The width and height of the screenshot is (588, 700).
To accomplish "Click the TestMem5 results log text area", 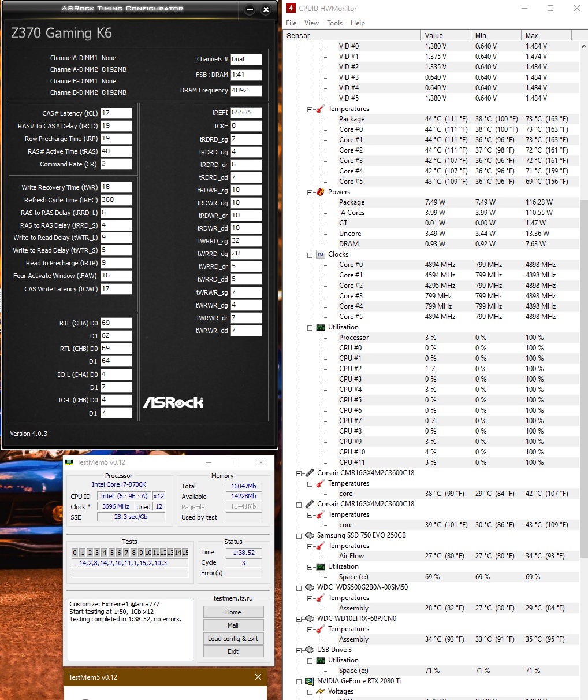I will [131, 630].
